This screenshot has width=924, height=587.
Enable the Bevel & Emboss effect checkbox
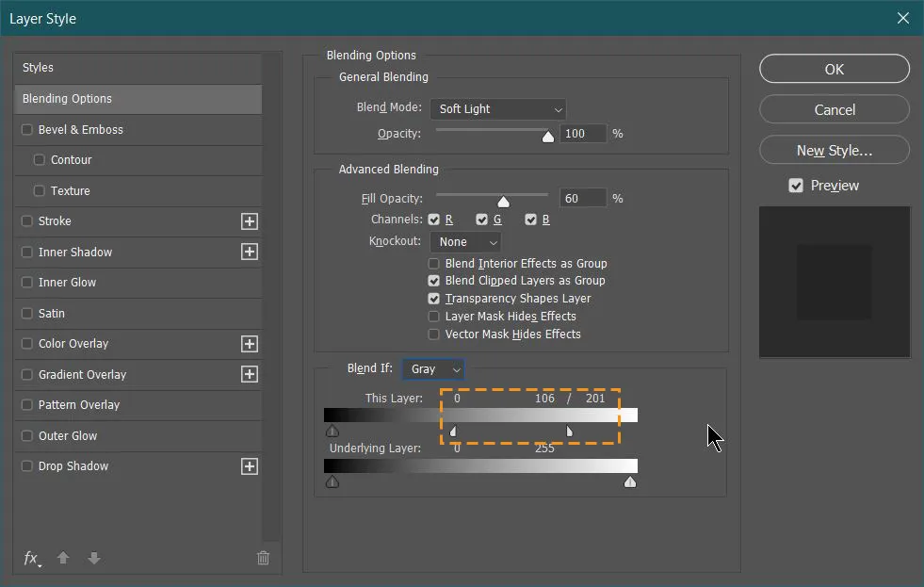point(27,129)
